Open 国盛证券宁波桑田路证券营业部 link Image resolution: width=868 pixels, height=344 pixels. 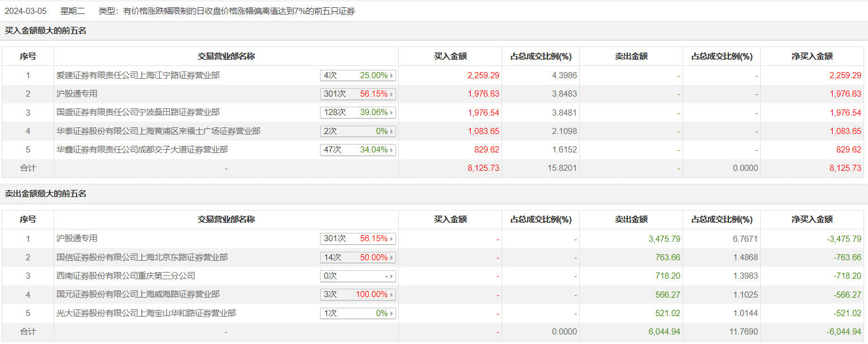(138, 113)
